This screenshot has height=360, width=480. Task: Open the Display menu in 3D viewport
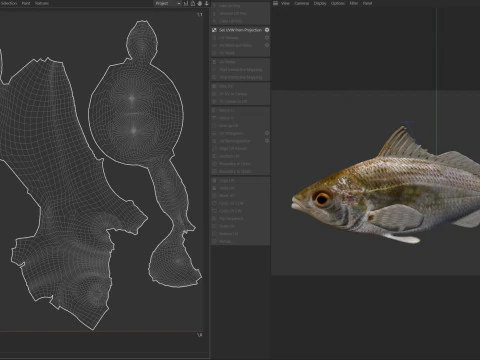[x=320, y=3]
